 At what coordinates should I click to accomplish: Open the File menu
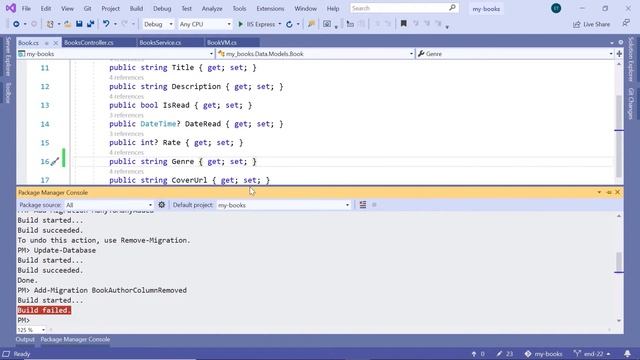26,9
